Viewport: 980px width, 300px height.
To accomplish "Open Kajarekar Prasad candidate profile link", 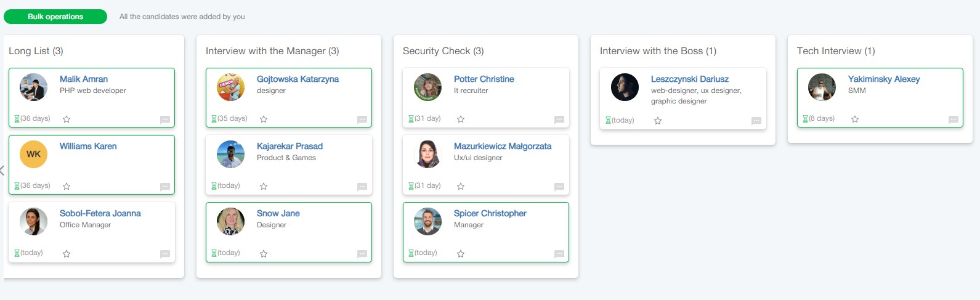I will [x=290, y=146].
